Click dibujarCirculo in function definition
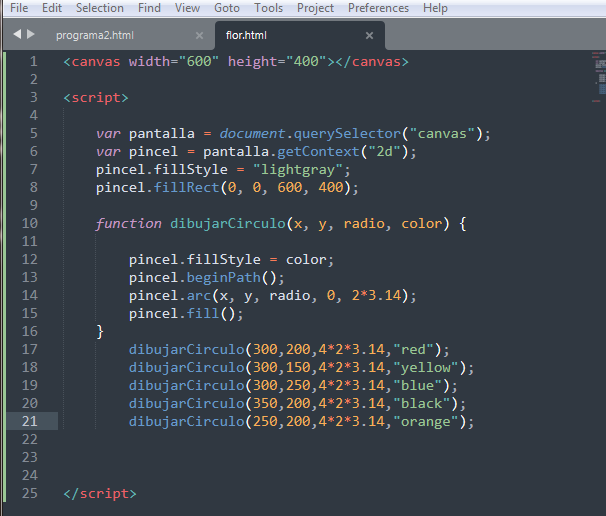Screen dimensions: 606x516 pos(228,224)
